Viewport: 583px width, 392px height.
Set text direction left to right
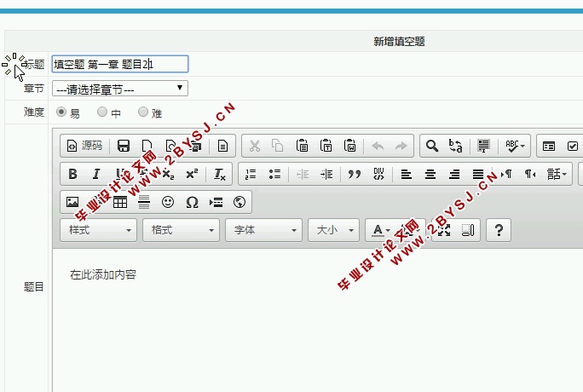click(x=506, y=174)
